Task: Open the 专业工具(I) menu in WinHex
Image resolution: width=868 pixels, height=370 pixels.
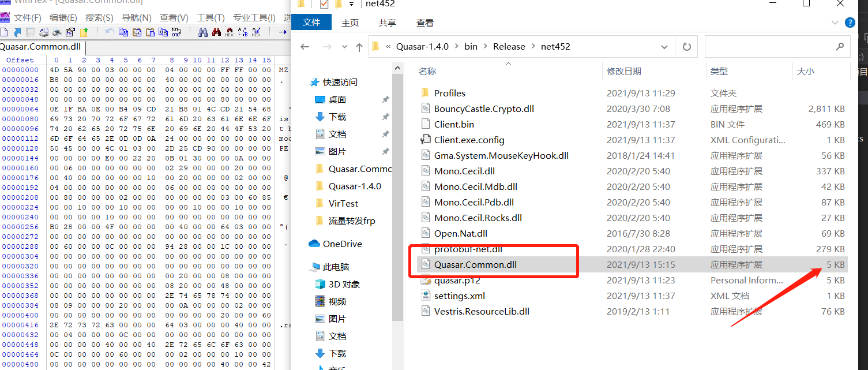Action: 254,18
